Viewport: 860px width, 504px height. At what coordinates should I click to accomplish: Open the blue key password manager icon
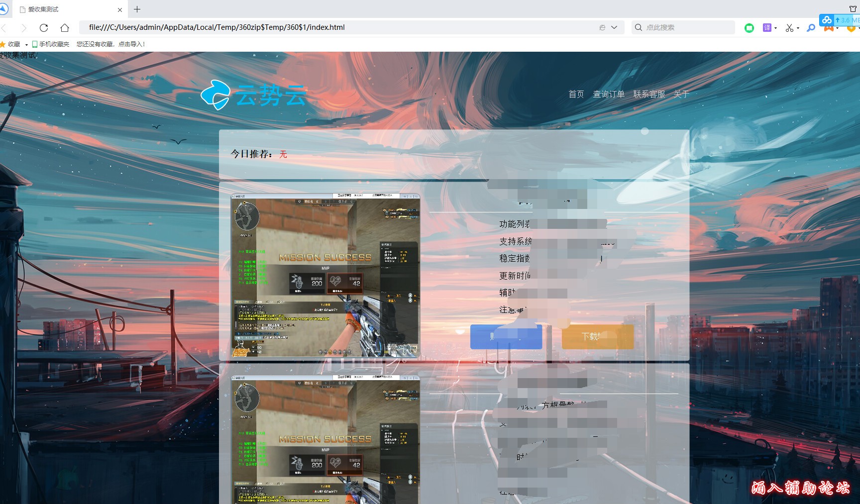coord(811,28)
